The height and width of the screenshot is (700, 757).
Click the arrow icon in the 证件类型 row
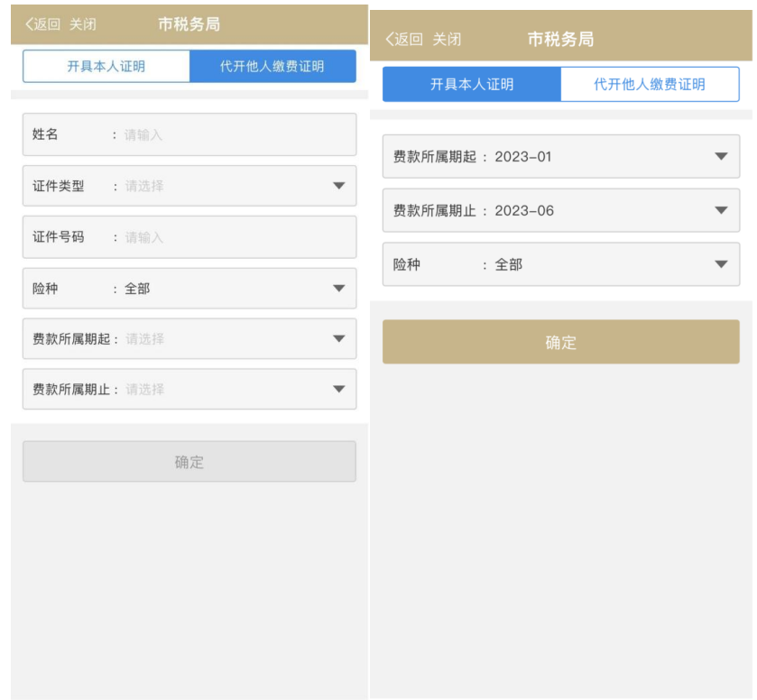click(339, 186)
